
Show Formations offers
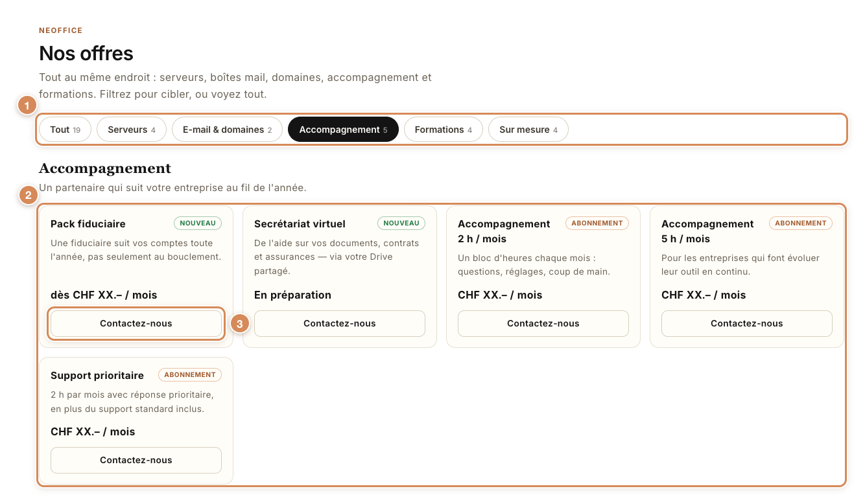(444, 130)
